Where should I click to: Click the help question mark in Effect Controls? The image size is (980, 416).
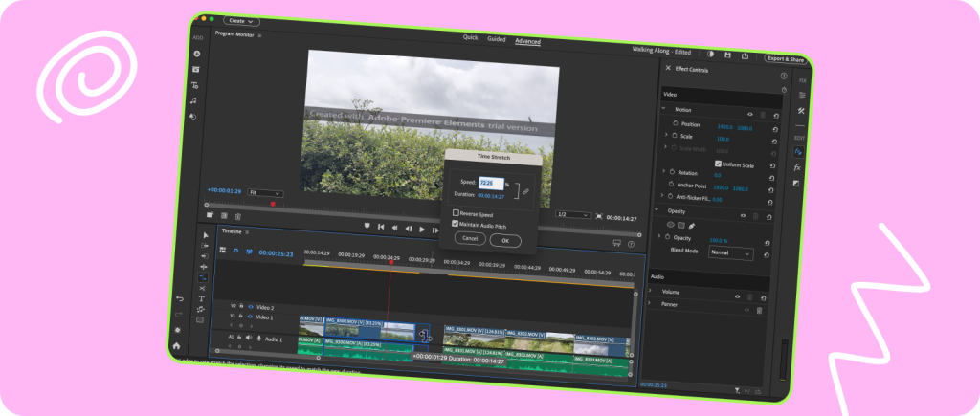[x=784, y=76]
